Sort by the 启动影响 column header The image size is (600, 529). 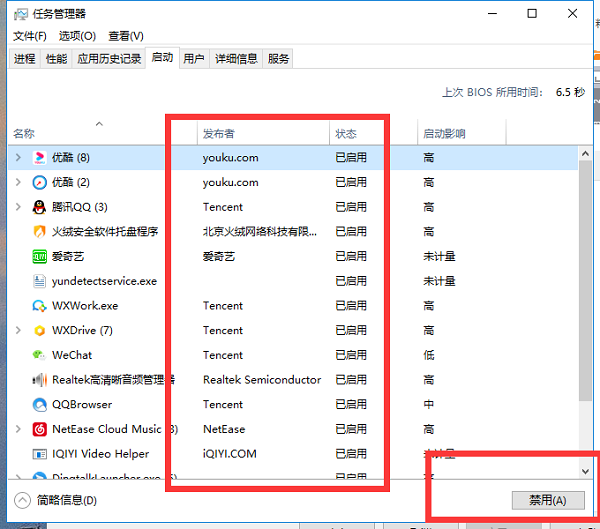coord(461,133)
